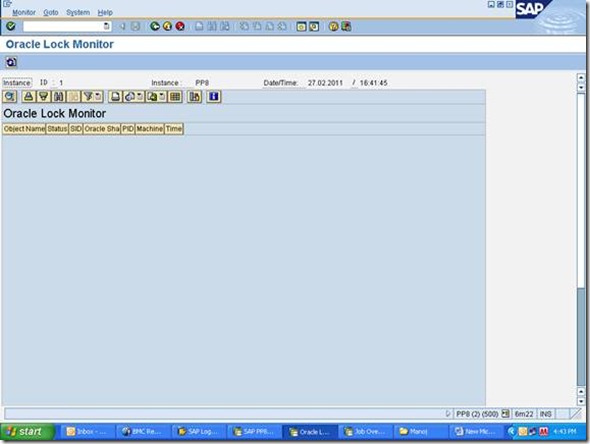Click the Choose layout grid icon
The image size is (590, 444).
click(175, 97)
